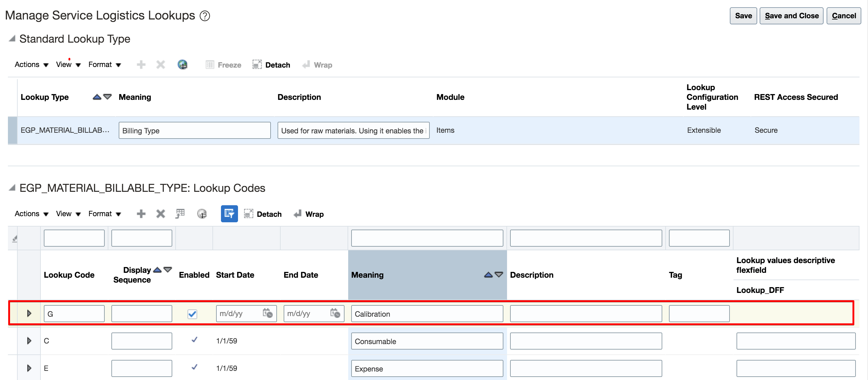Click the Cancel button

point(843,16)
